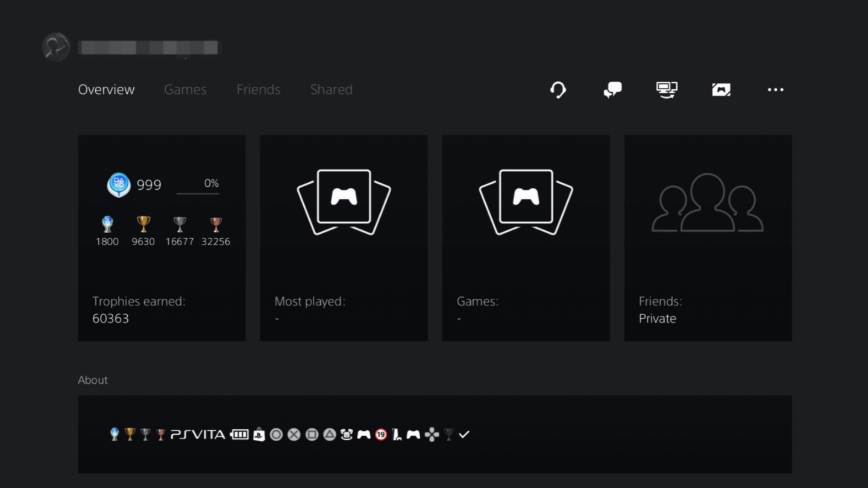Image resolution: width=868 pixels, height=488 pixels.
Task: Open voice chat via the headset icon
Action: pyautogui.click(x=558, y=90)
